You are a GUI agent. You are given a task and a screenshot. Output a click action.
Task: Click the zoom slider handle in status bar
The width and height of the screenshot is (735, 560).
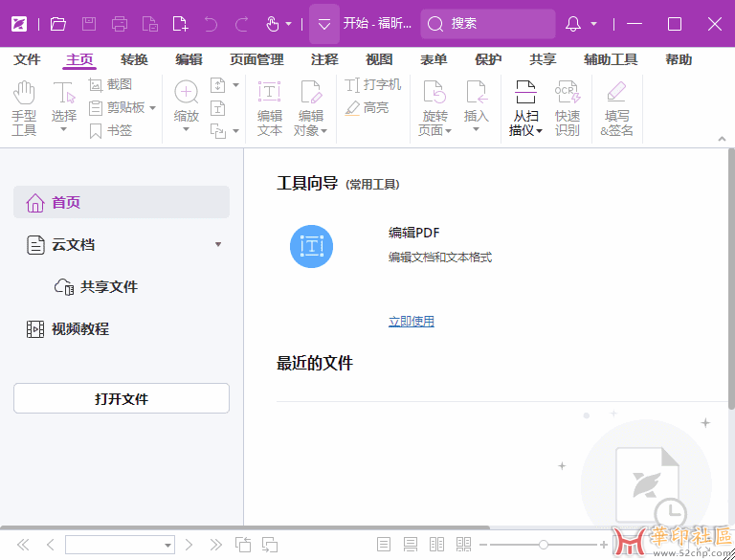coord(544,545)
